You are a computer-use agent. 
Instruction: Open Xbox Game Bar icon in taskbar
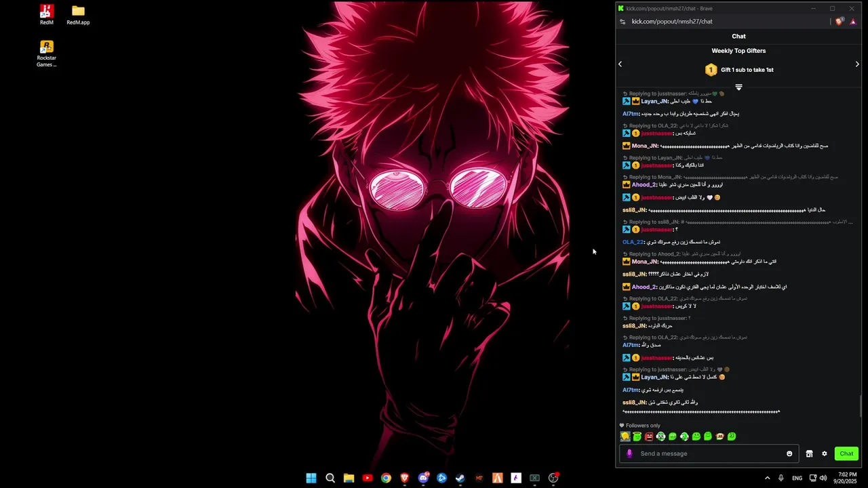pos(534,478)
